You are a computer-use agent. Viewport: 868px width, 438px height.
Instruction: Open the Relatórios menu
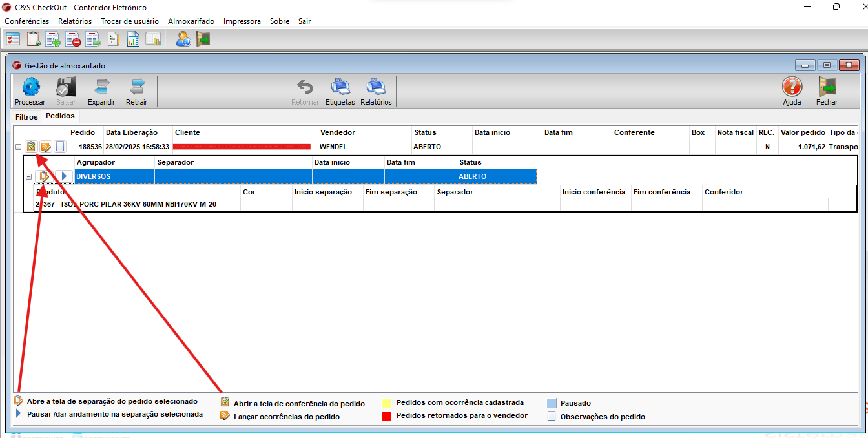click(x=75, y=21)
